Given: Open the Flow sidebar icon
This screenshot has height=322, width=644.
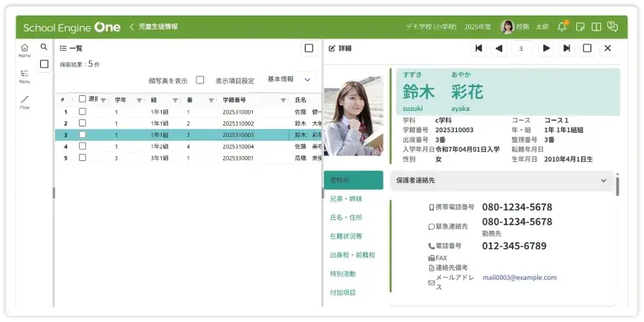Looking at the screenshot, I should click(25, 102).
